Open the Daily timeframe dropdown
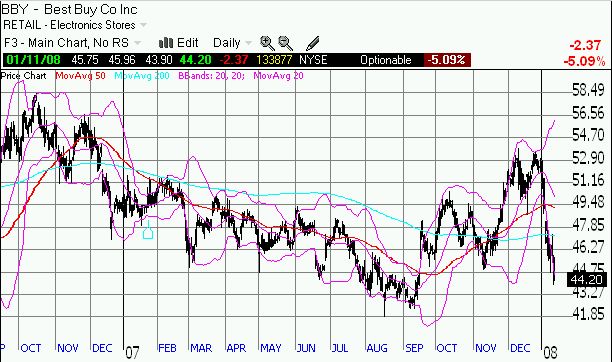This screenshot has height=362, width=612. coord(232,43)
